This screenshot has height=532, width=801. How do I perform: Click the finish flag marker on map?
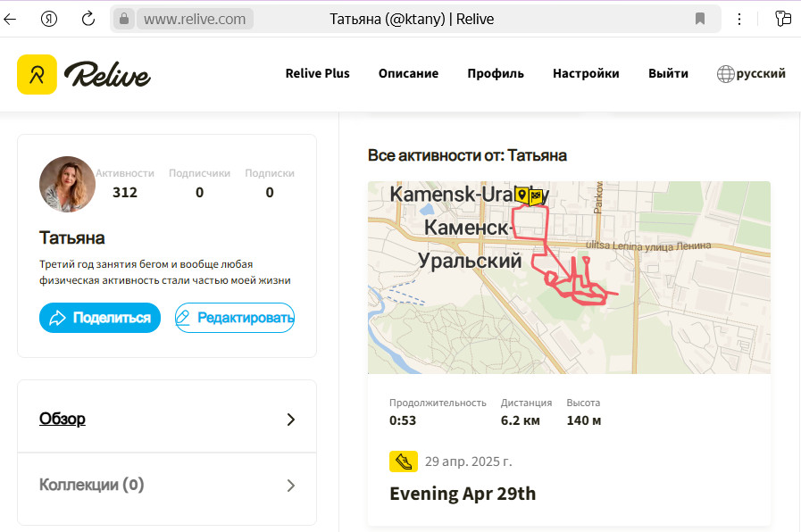tap(536, 196)
